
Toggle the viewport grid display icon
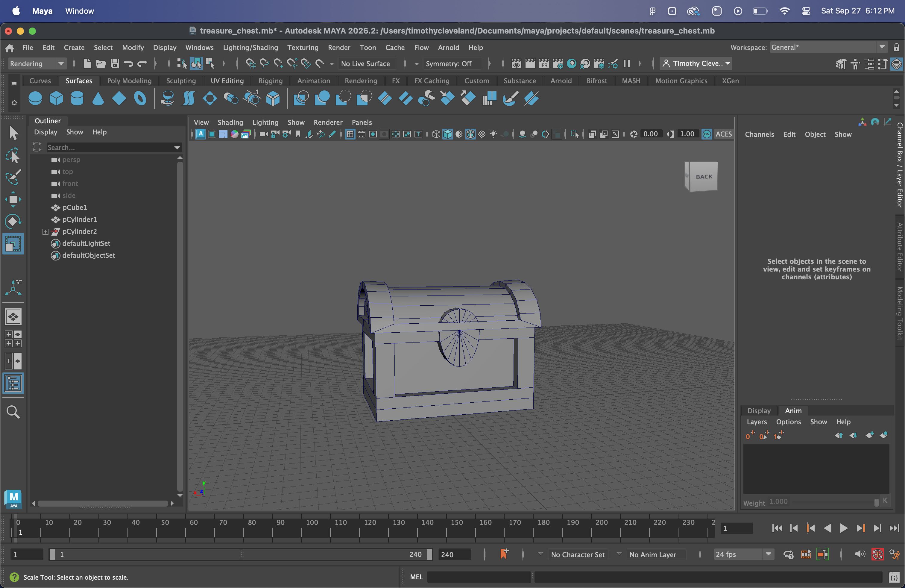pos(350,134)
